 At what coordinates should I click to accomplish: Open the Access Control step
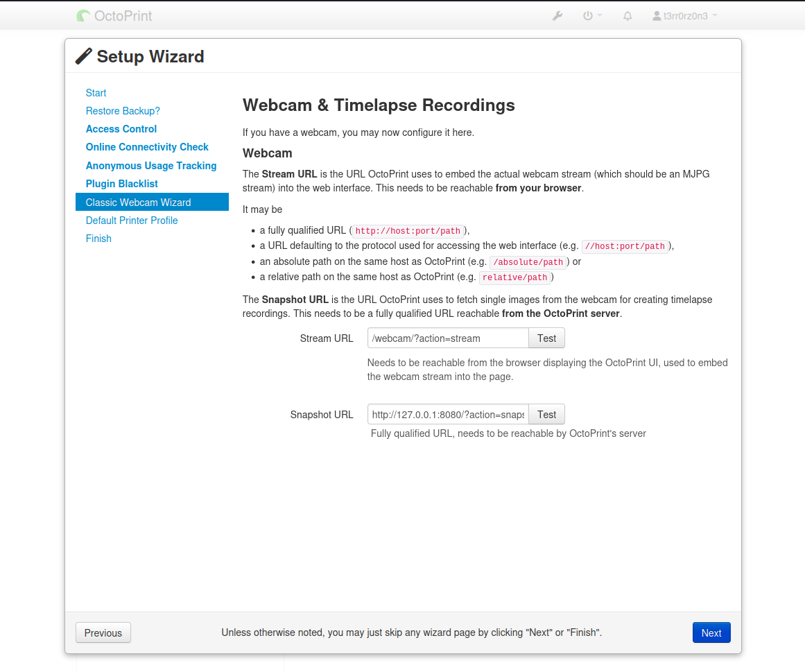point(121,129)
